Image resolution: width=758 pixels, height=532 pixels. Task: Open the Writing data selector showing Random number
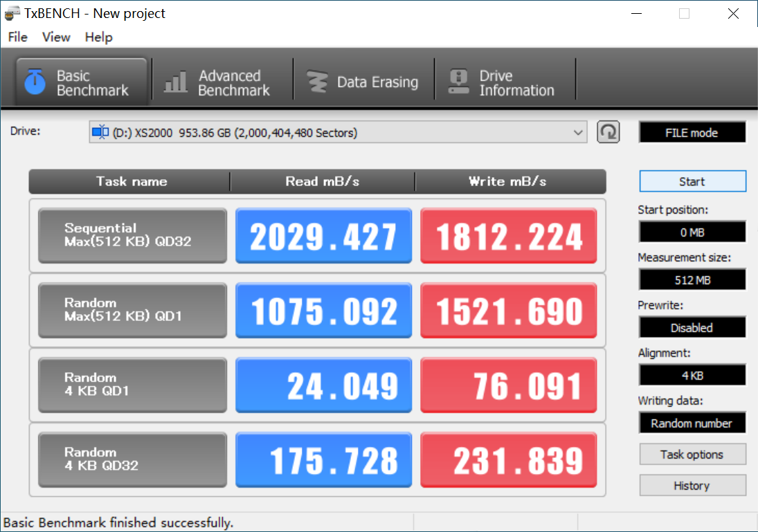pos(692,422)
